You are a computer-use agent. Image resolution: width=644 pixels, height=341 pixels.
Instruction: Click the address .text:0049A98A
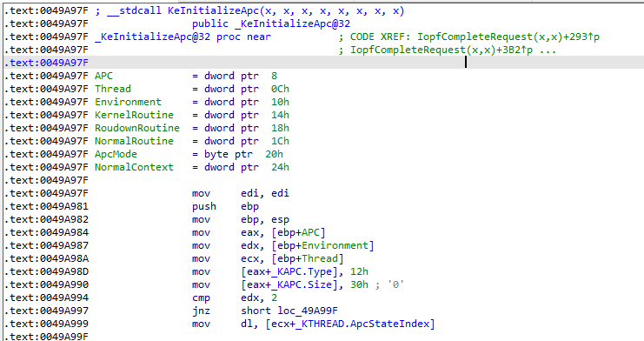(46, 259)
